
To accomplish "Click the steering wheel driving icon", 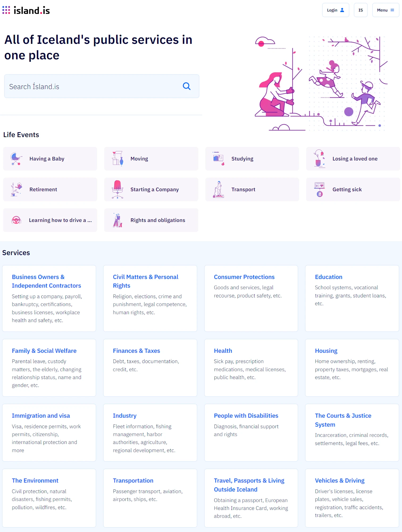I will [16, 220].
